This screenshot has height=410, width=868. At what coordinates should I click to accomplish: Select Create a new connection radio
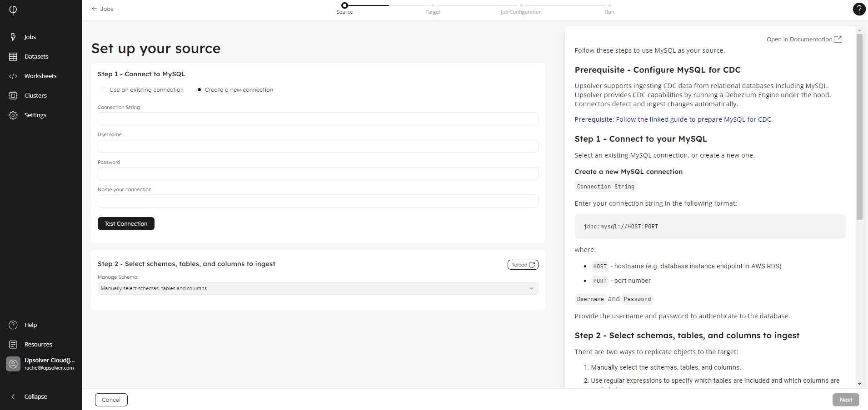[x=199, y=90]
